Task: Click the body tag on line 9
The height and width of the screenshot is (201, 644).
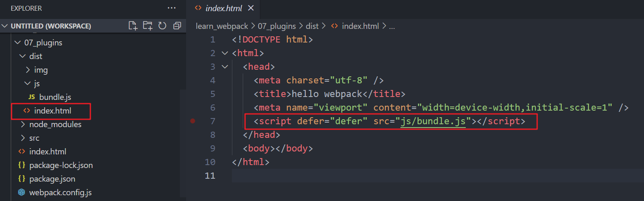Action: point(278,149)
